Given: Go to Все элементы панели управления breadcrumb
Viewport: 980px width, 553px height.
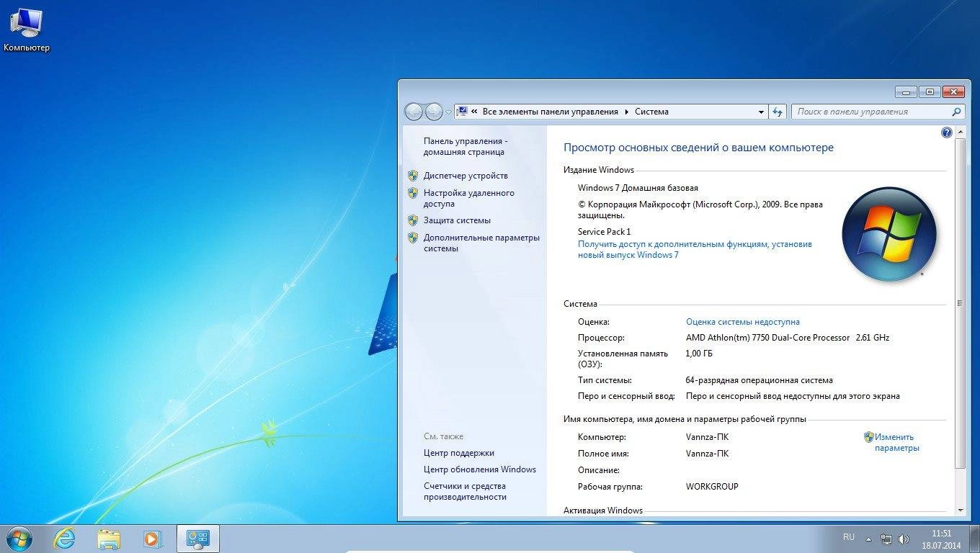Looking at the screenshot, I should coord(551,112).
